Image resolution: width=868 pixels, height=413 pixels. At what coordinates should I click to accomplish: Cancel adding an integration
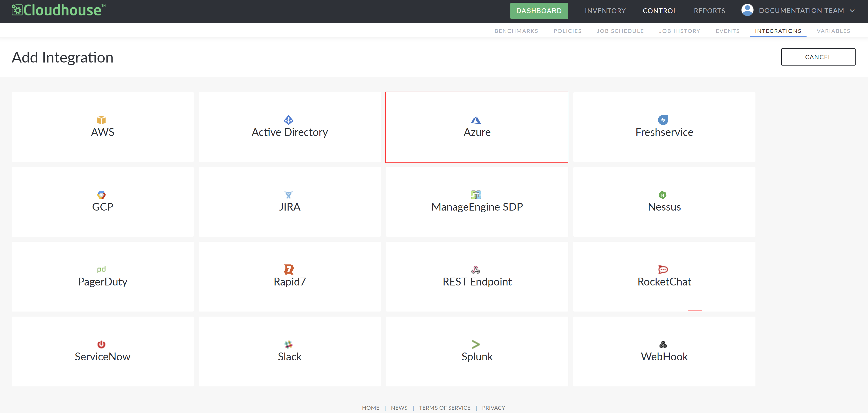[x=818, y=57]
